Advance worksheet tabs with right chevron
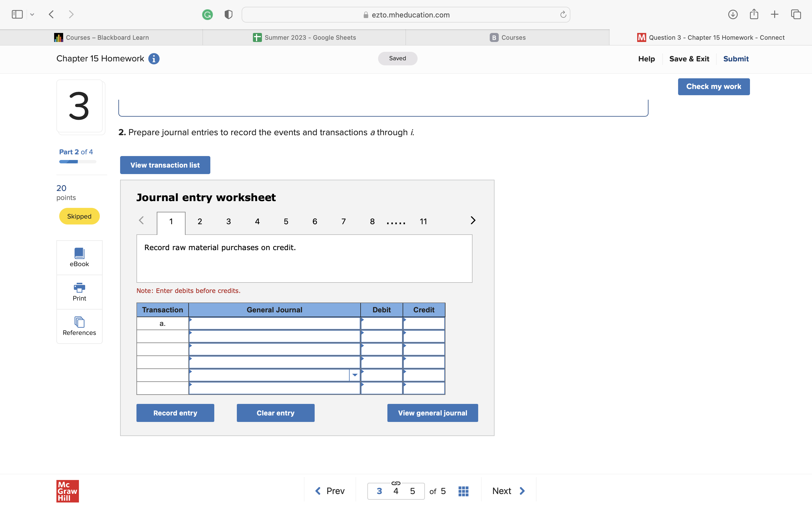Image resolution: width=812 pixels, height=507 pixels. coord(473,220)
